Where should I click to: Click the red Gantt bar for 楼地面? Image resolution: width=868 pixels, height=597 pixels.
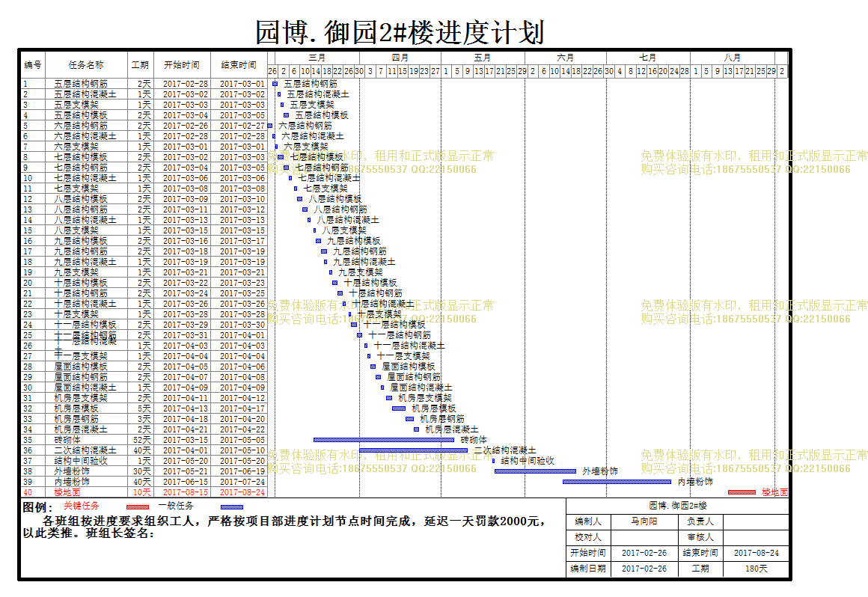coord(742,492)
